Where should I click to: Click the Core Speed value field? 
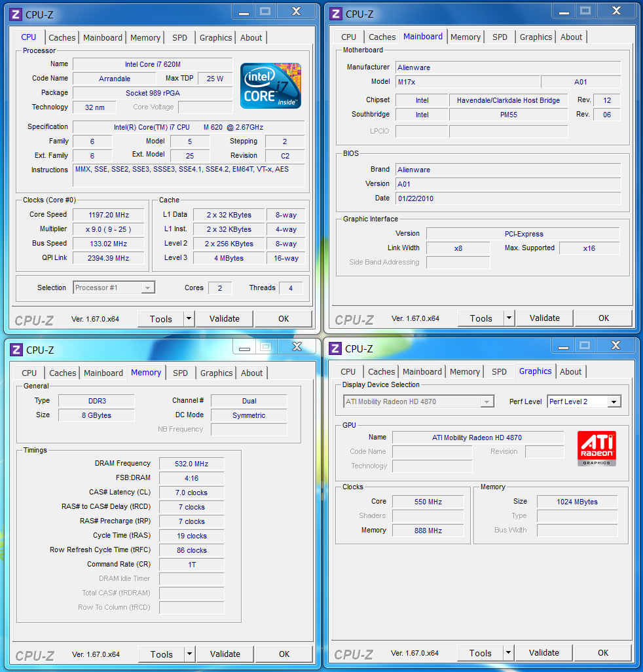click(x=108, y=215)
